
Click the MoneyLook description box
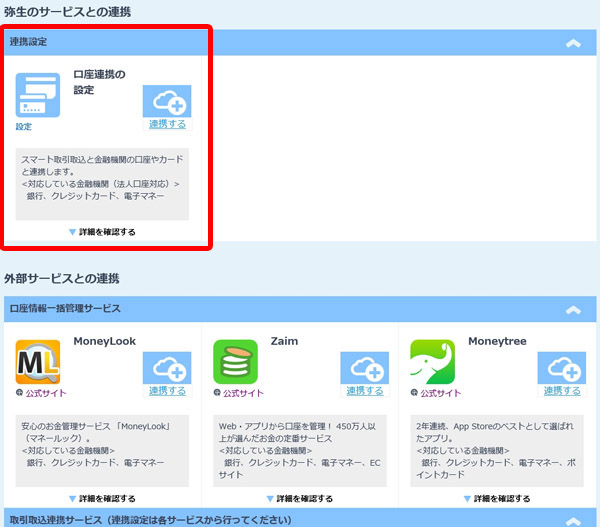click(x=102, y=451)
